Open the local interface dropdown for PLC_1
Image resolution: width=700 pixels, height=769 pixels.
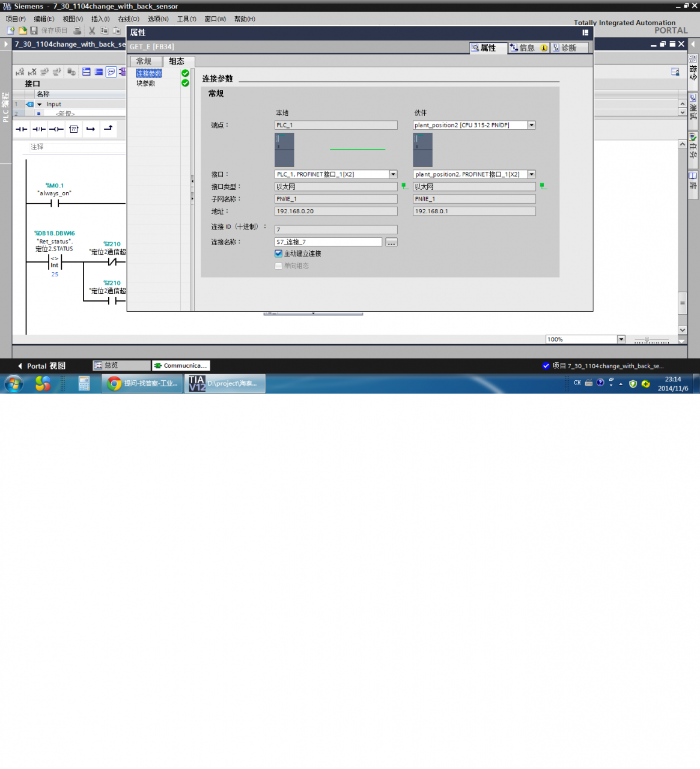coord(393,174)
